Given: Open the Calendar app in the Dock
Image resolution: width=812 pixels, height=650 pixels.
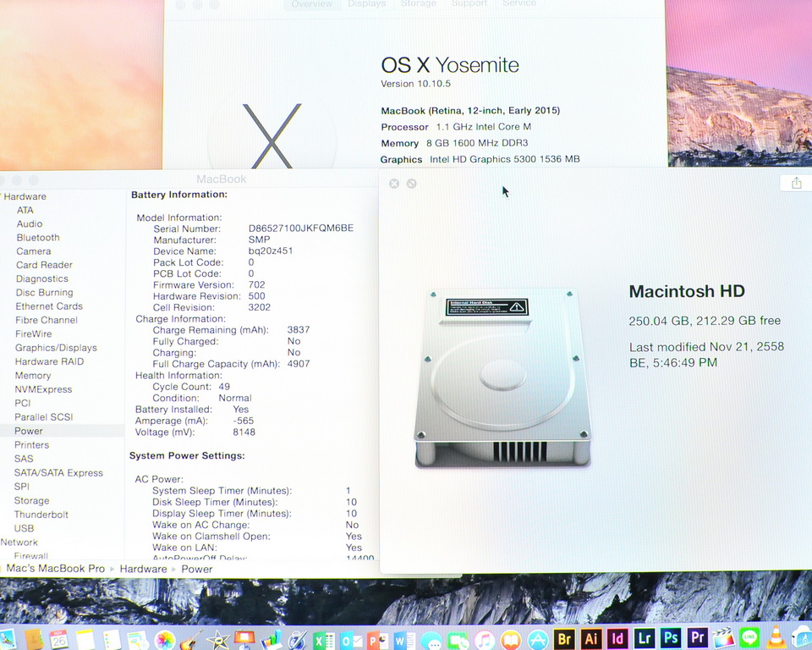Looking at the screenshot, I should [59, 639].
